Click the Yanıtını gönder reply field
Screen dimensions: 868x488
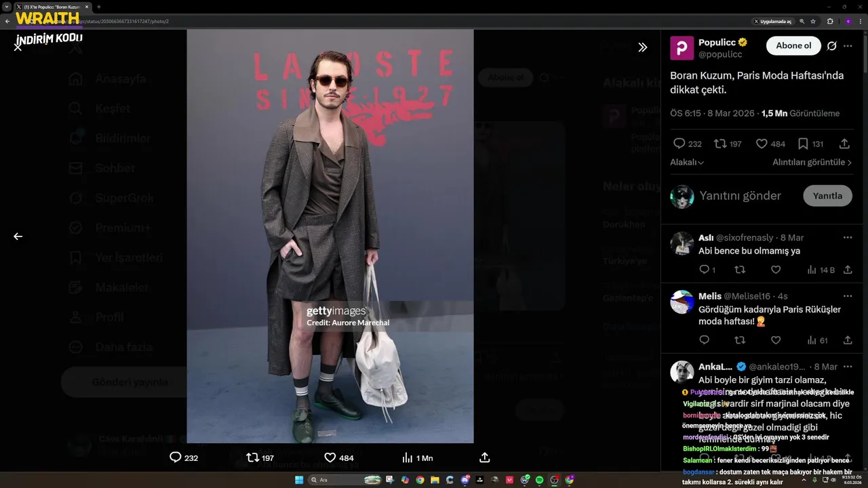click(x=740, y=196)
